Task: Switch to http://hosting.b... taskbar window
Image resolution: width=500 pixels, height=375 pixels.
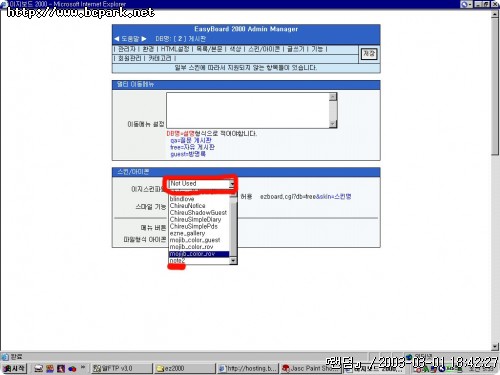Action: coord(248,368)
